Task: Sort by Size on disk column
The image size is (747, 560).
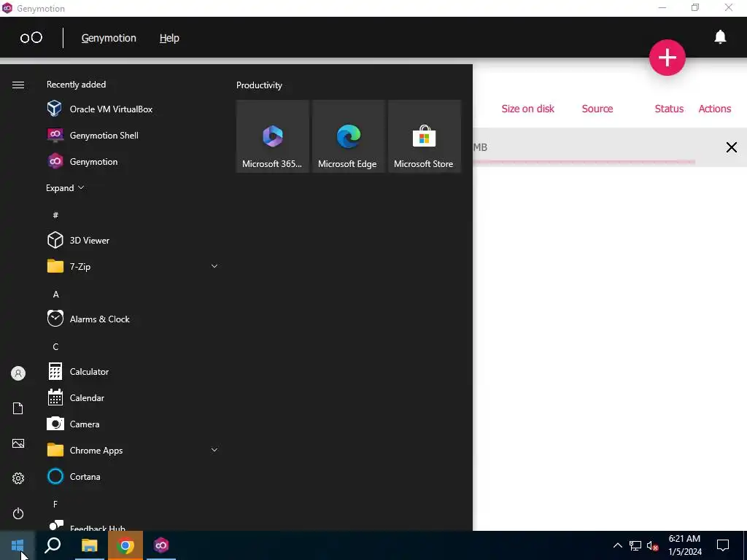Action: click(x=527, y=109)
